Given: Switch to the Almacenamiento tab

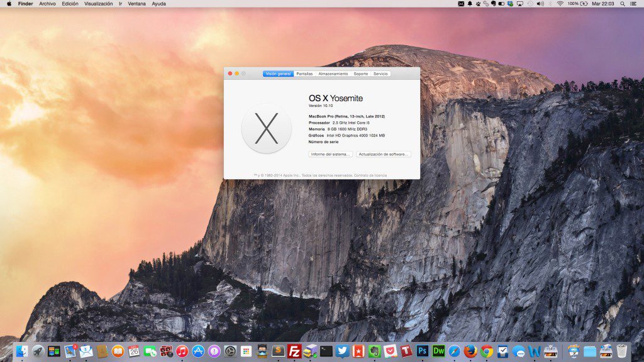Looking at the screenshot, I should coord(333,74).
